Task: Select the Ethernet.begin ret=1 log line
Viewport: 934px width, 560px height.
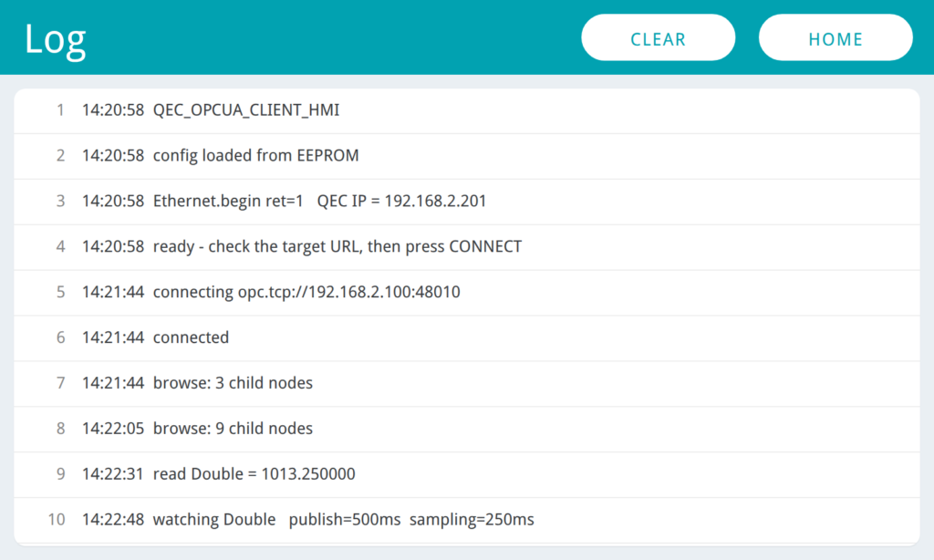Action: 467,202
